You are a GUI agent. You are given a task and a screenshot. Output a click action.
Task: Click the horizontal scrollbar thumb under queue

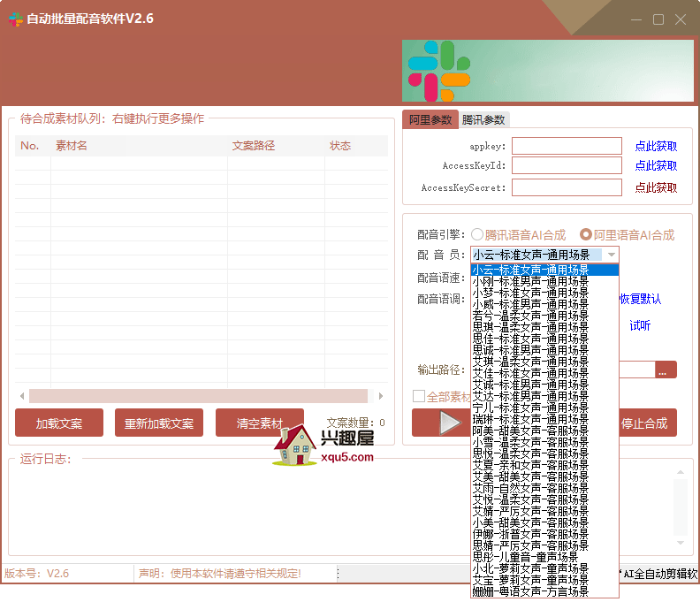198,396
